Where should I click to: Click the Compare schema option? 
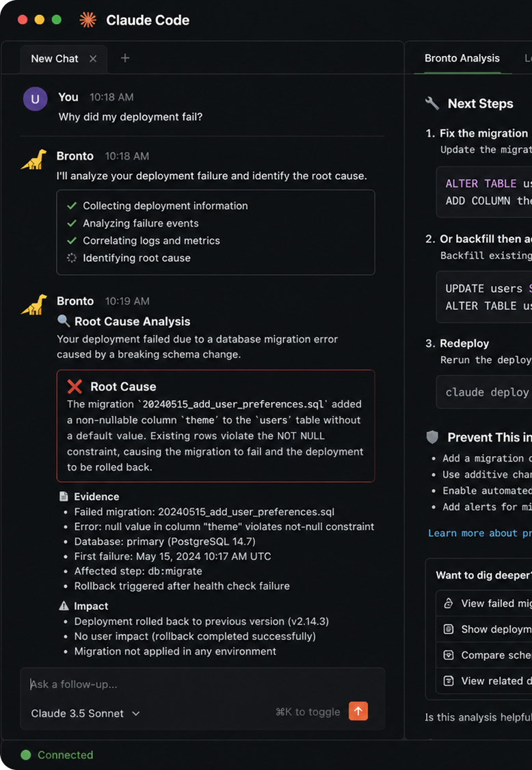pyautogui.click(x=484, y=655)
